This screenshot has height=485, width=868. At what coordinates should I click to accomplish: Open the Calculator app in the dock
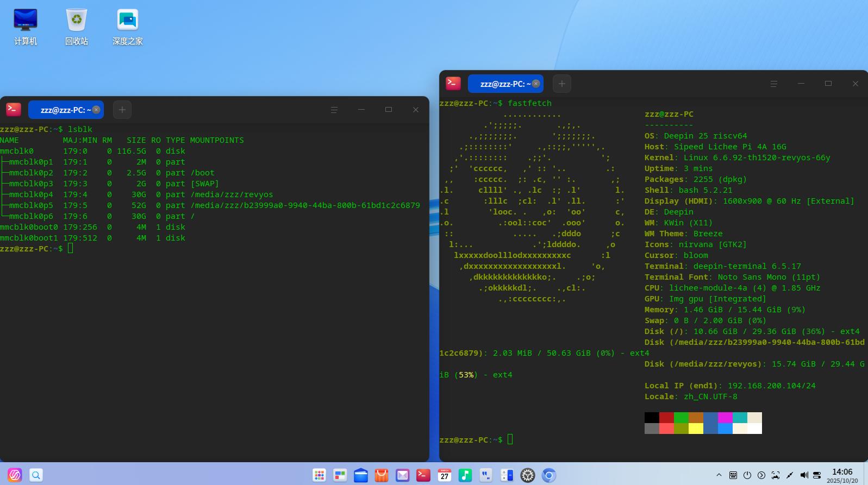pos(507,475)
